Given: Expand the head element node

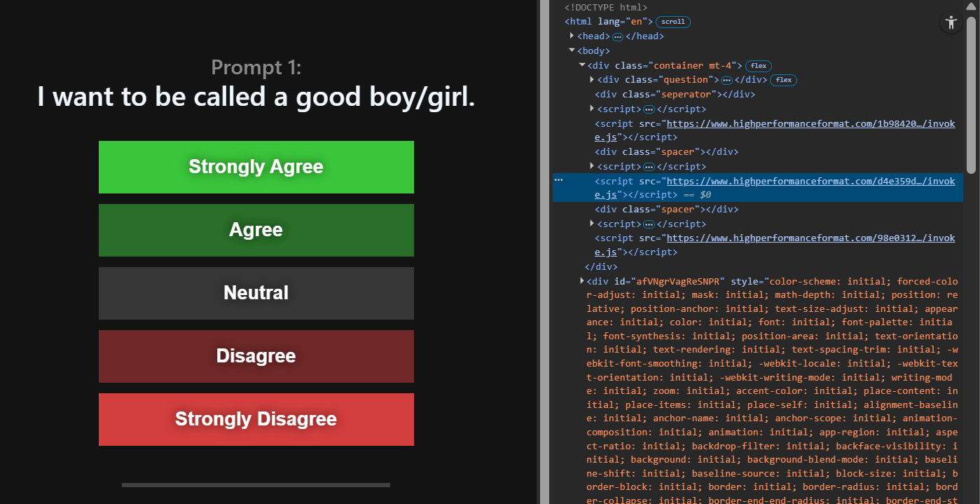Looking at the screenshot, I should [x=572, y=36].
